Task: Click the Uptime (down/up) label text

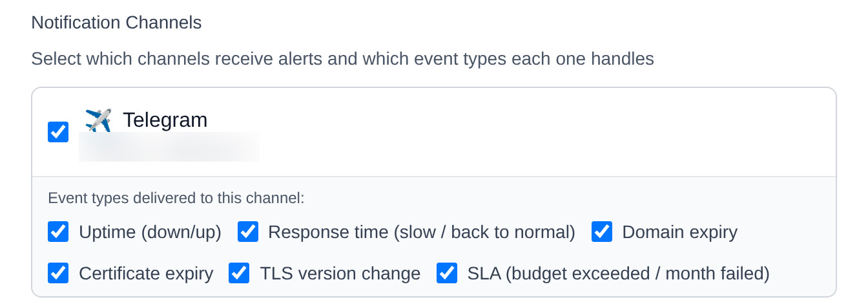Action: pos(150,232)
